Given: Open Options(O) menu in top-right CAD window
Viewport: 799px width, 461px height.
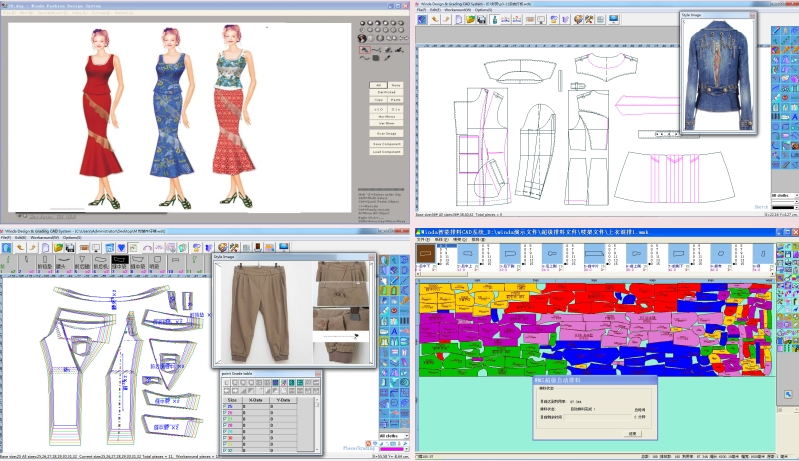Looking at the screenshot, I should 483,10.
